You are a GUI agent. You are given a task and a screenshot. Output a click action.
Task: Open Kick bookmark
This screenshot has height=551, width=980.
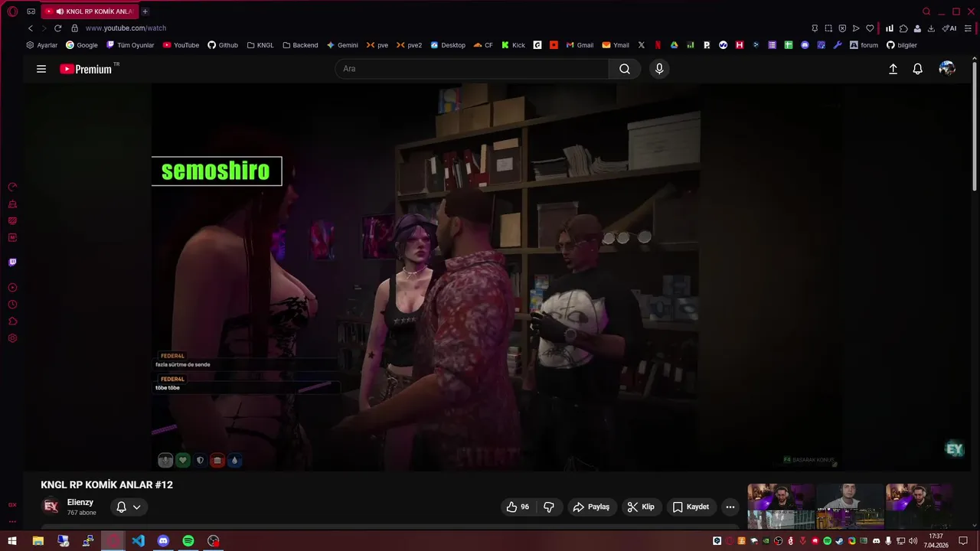point(513,45)
